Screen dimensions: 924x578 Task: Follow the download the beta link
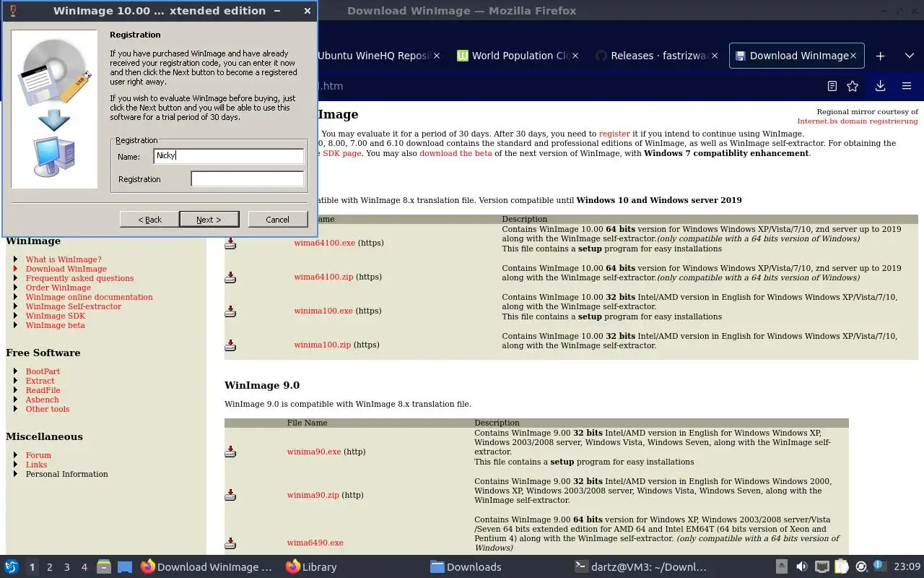coord(456,153)
